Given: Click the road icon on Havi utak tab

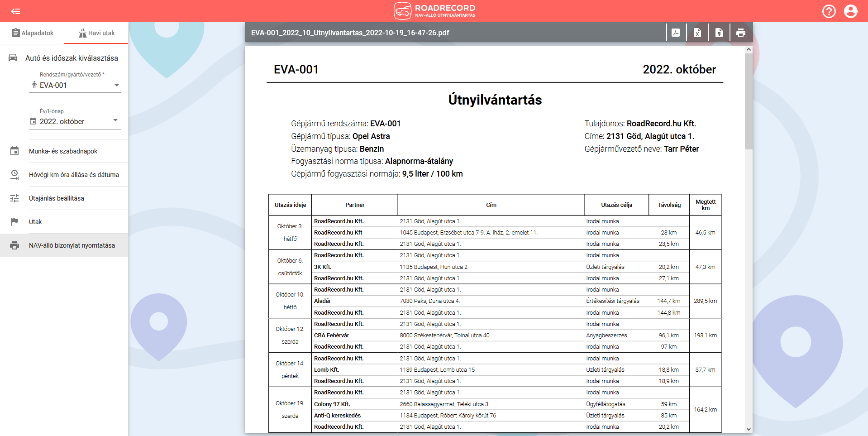Looking at the screenshot, I should click(x=82, y=33).
